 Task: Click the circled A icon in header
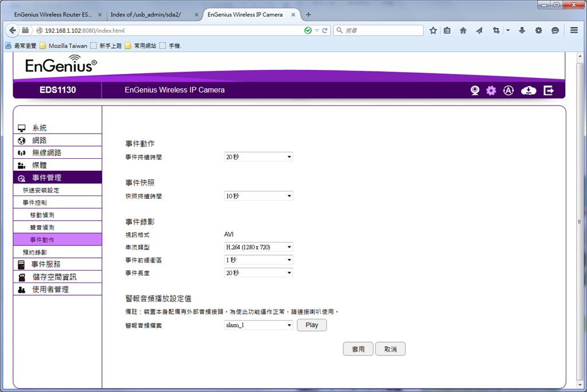508,90
